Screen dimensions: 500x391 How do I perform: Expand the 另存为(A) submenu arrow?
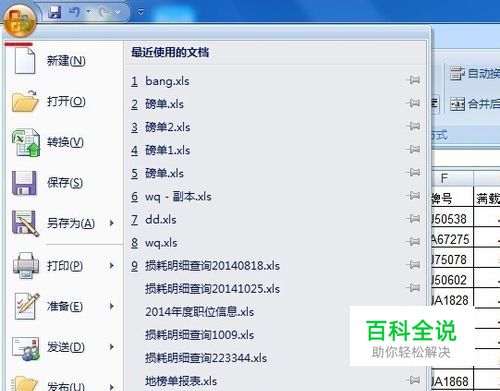[112, 223]
